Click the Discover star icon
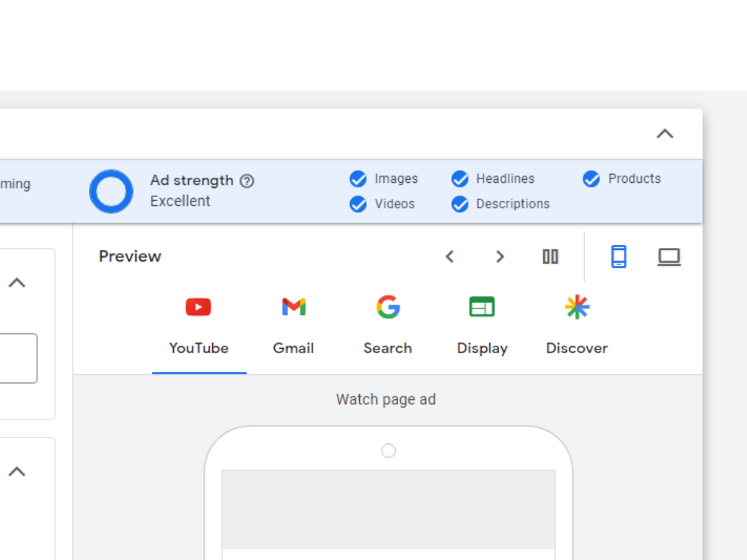The image size is (747, 560). [577, 307]
